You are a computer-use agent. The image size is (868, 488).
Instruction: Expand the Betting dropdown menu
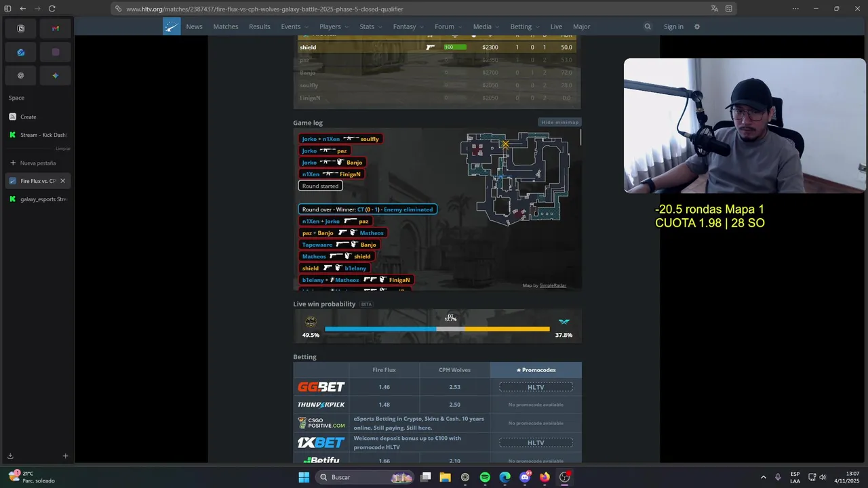tap(526, 26)
